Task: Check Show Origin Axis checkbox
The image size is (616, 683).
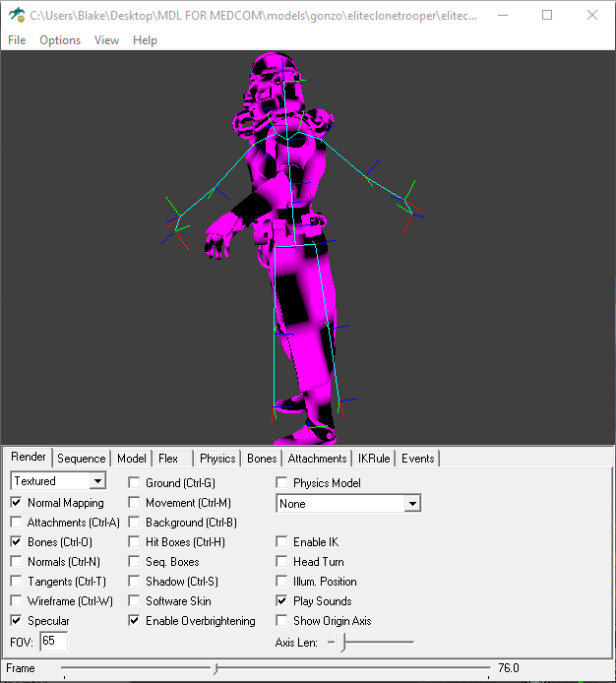Action: pos(281,620)
